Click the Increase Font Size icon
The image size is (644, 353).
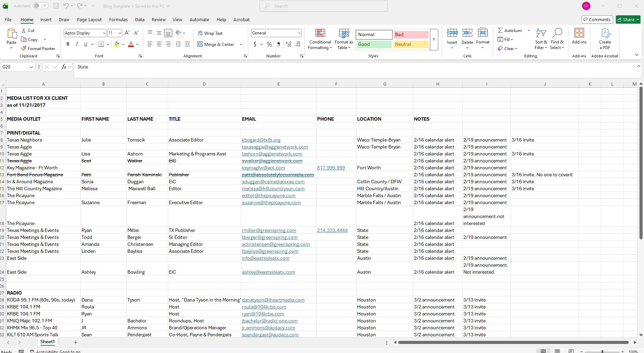coord(127,33)
